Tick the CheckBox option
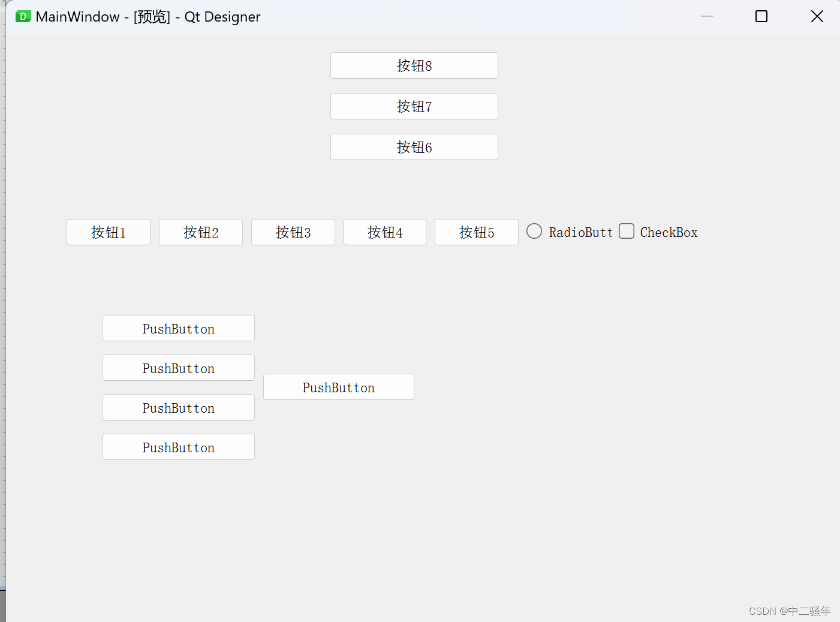Viewport: 840px width, 622px height. [x=658, y=232]
